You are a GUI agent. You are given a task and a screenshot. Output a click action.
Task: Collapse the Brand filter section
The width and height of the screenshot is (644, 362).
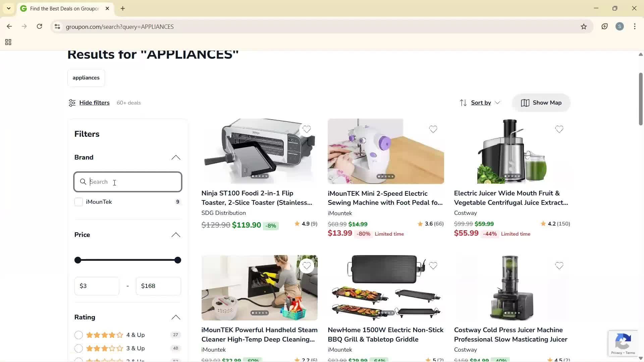[x=176, y=158]
